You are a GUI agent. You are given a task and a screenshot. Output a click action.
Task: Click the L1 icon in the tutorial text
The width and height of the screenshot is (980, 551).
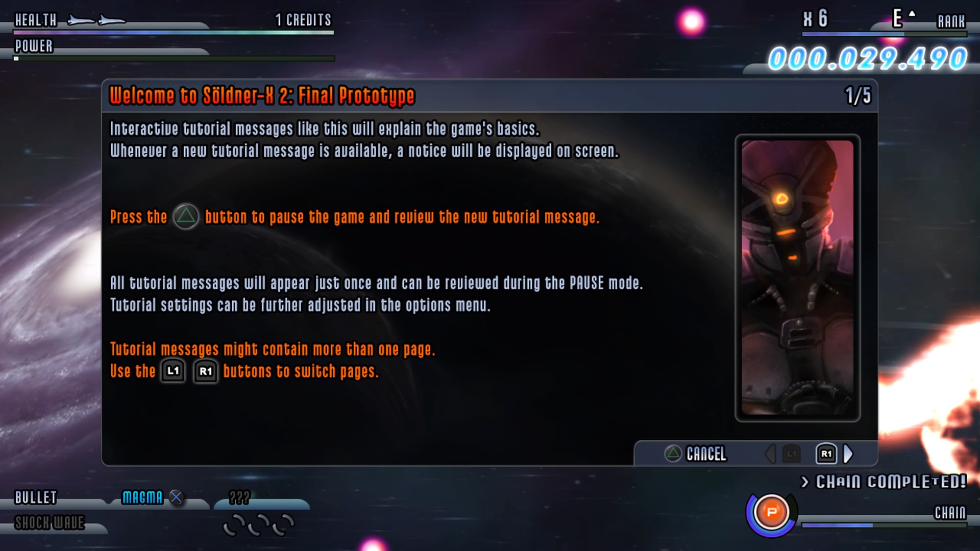tap(173, 371)
